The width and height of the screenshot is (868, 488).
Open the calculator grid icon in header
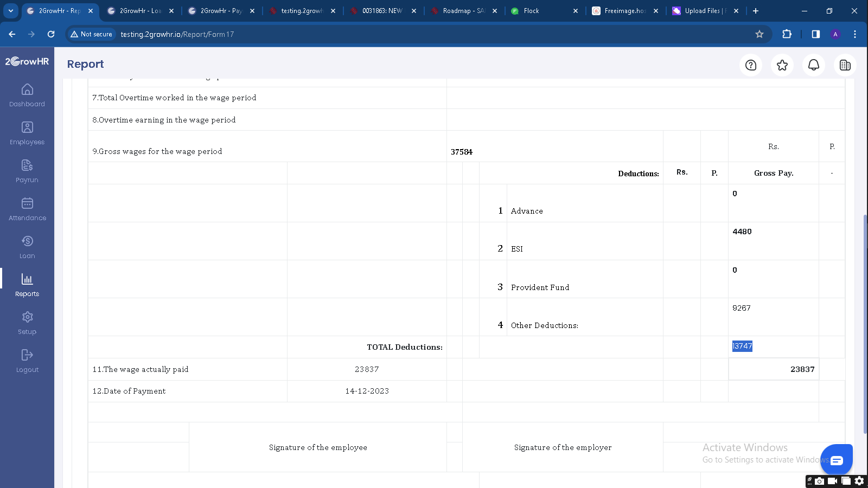click(x=845, y=65)
